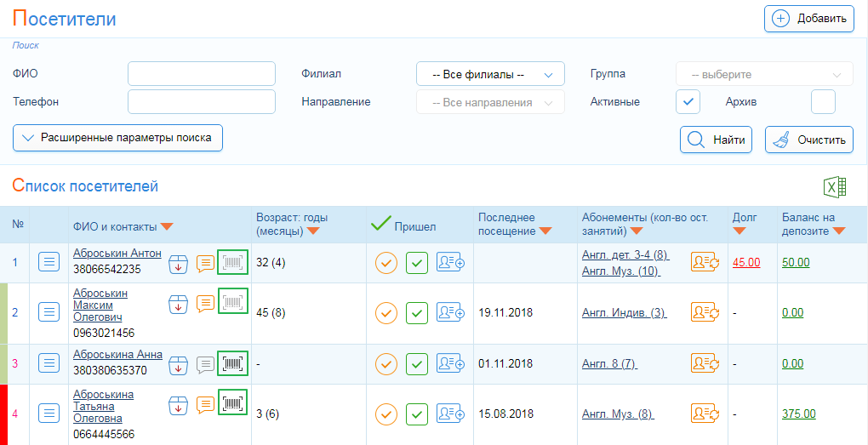Open Аброськина Анна visitor link

(x=118, y=355)
